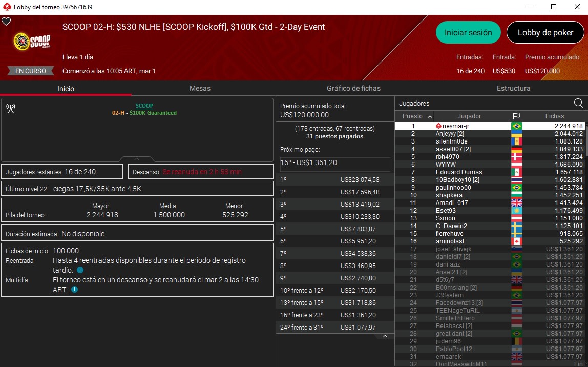Image resolution: width=588 pixels, height=367 pixels.
Task: Click the Sweden flag in C. Darwin2 row
Action: [516, 226]
